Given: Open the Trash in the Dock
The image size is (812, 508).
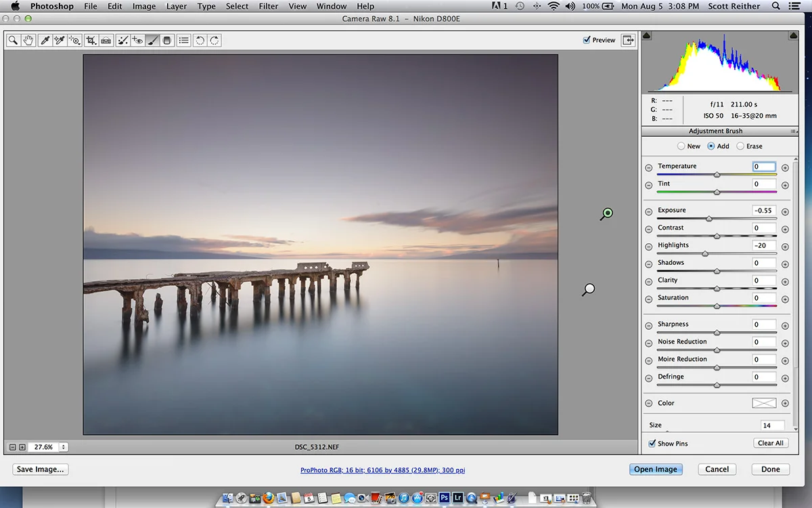Looking at the screenshot, I should coord(586,499).
